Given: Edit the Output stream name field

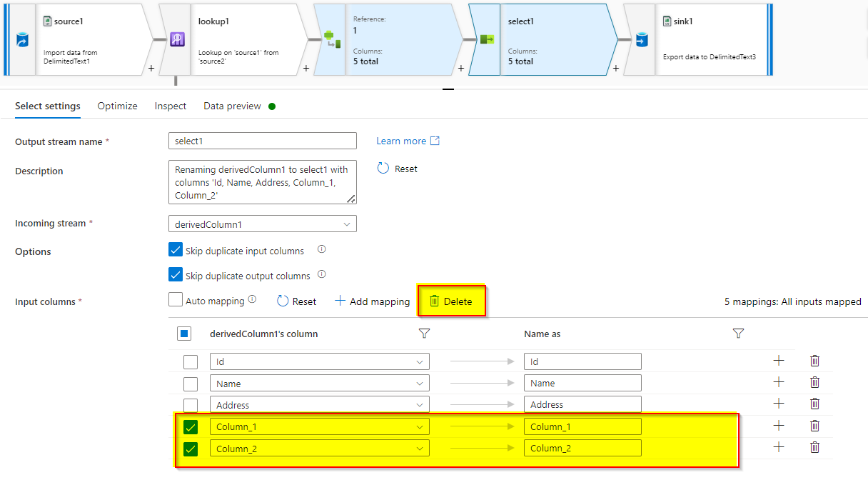Looking at the screenshot, I should [263, 141].
